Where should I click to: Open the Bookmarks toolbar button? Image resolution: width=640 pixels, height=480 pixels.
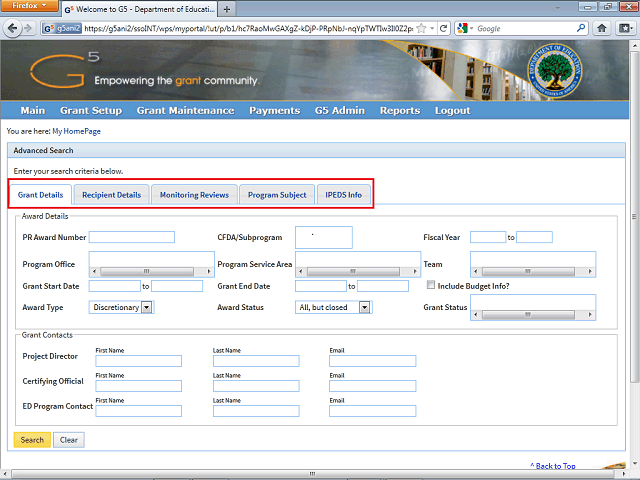click(624, 28)
